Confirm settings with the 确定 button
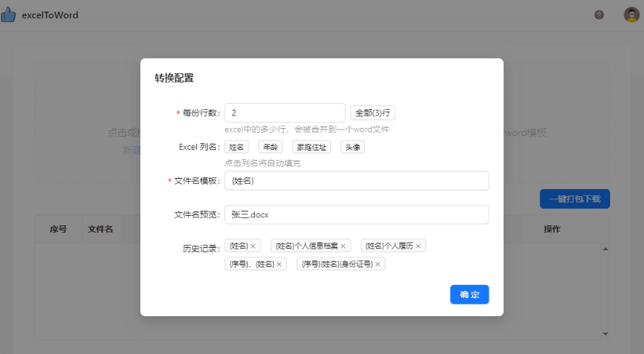This screenshot has width=644, height=354. (x=469, y=294)
